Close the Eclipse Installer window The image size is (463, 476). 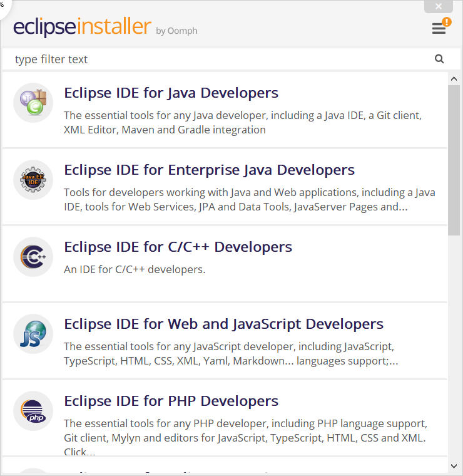point(439,6)
